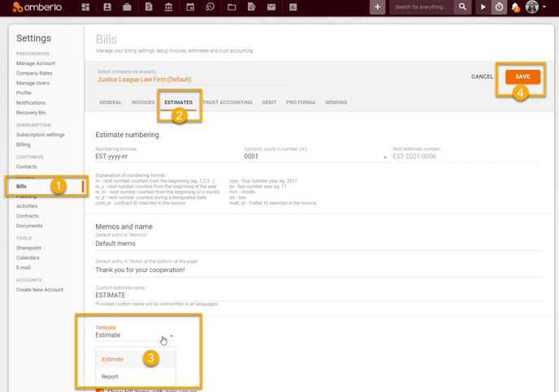This screenshot has height=392, width=559.
Task: Select Bills in settings sidebar
Action: [x=21, y=187]
